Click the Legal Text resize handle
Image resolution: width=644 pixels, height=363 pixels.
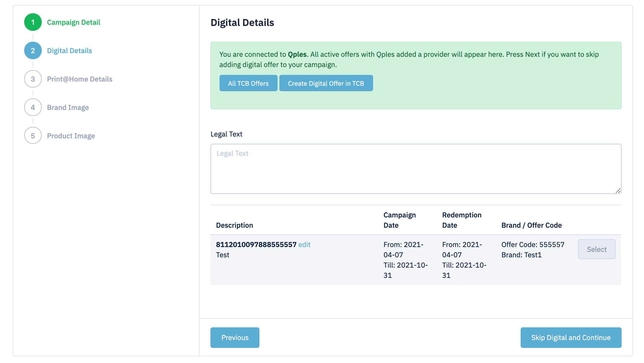618,191
